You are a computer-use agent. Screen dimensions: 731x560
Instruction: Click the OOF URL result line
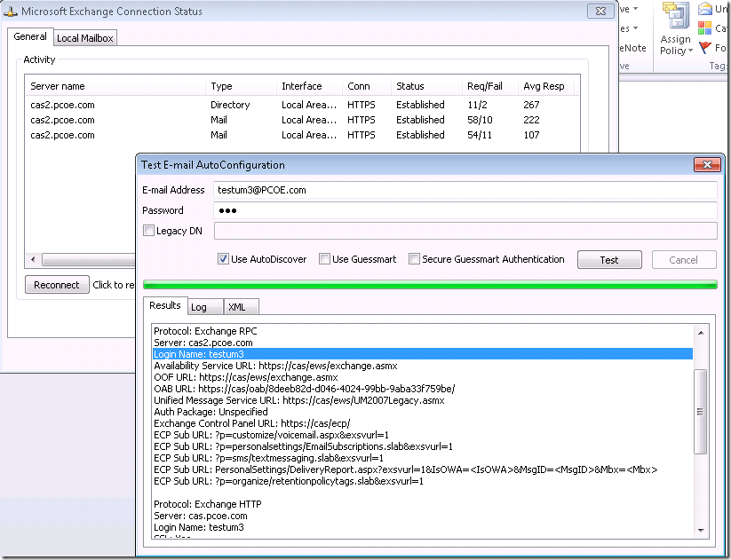click(x=423, y=377)
